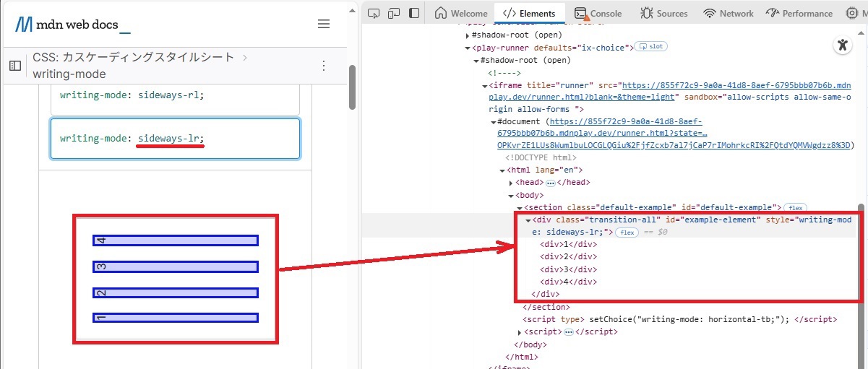Collapse the example-element div node
868x369 pixels.
(x=528, y=220)
